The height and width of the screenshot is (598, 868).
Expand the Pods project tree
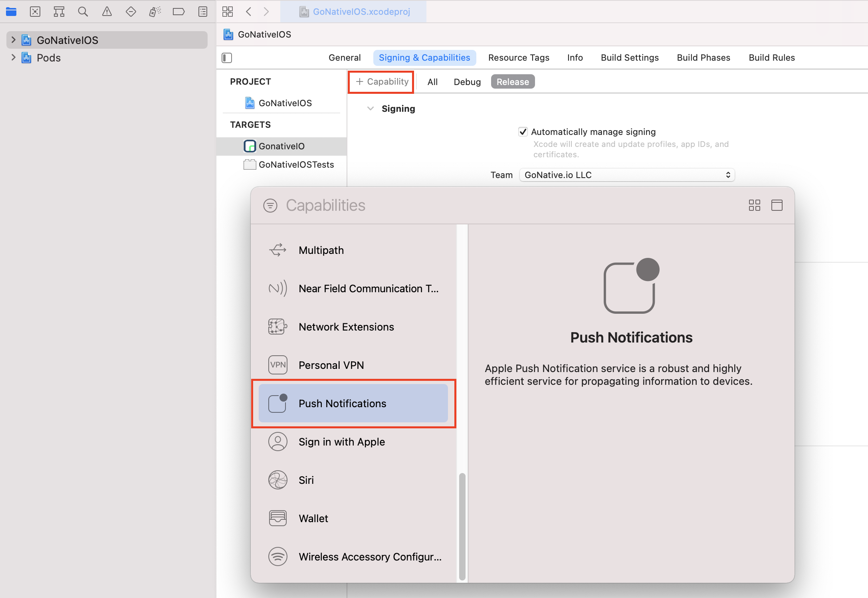click(x=13, y=57)
